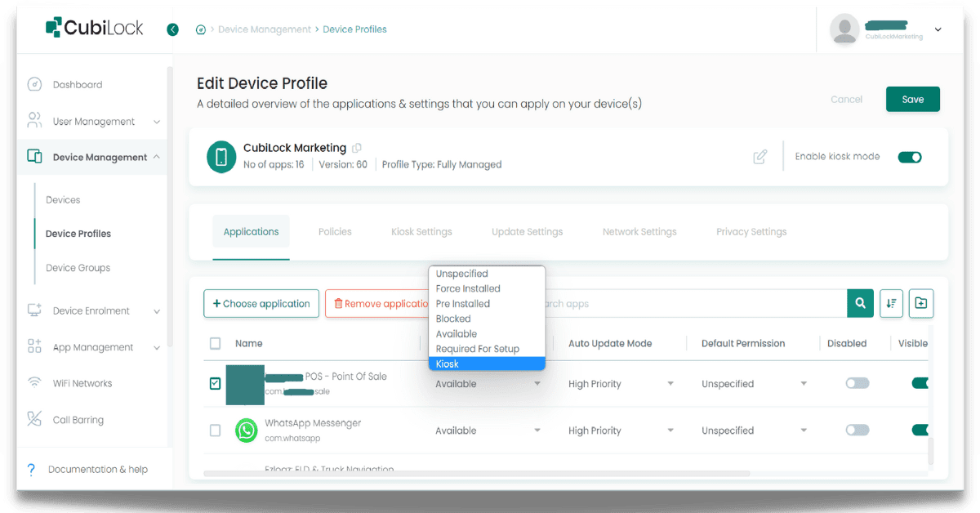Click the CubiLock logo
Viewport: 980px width, 513px height.
point(94,28)
